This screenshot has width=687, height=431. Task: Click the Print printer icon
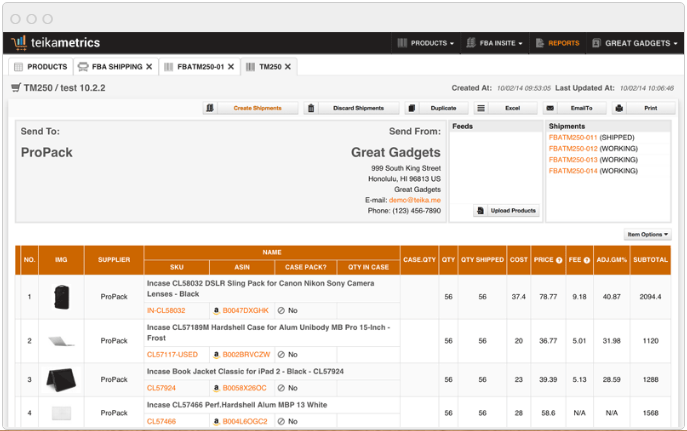coord(620,108)
